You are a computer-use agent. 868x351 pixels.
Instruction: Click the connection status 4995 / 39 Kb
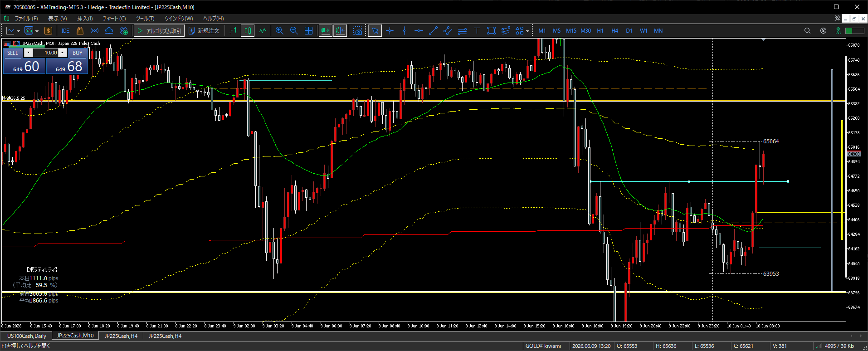tap(835, 346)
